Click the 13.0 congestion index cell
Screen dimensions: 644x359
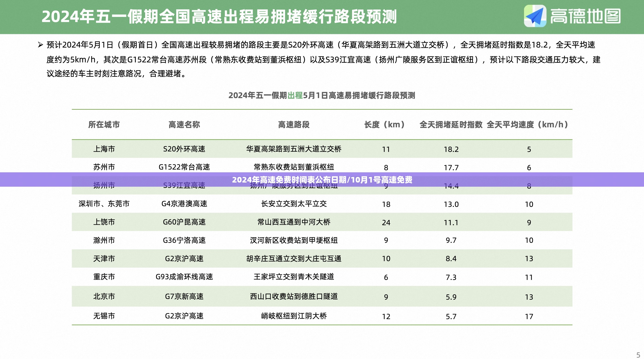[451, 204]
